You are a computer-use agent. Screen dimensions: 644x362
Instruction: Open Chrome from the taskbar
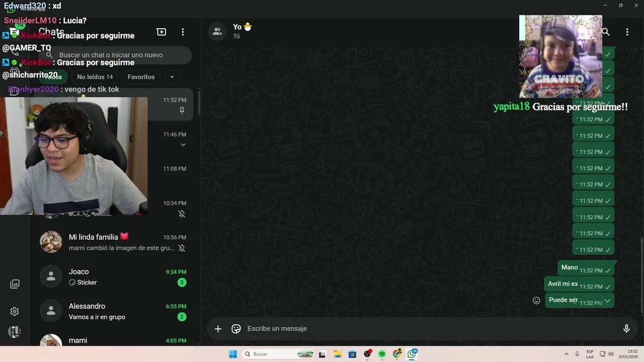point(397,354)
